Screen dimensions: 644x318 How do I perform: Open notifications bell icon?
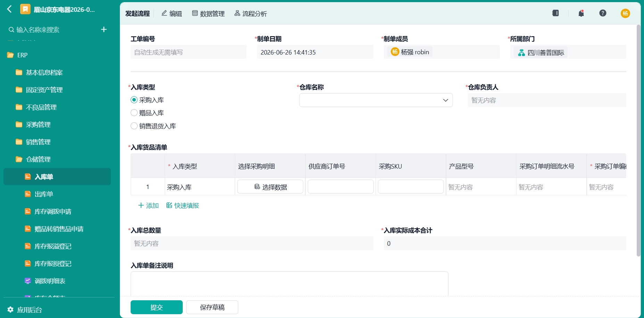581,13
